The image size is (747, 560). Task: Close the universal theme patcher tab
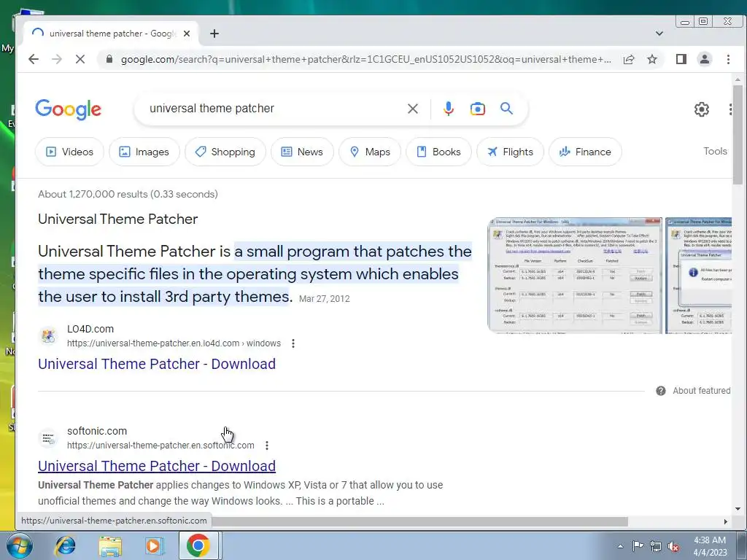(x=187, y=34)
